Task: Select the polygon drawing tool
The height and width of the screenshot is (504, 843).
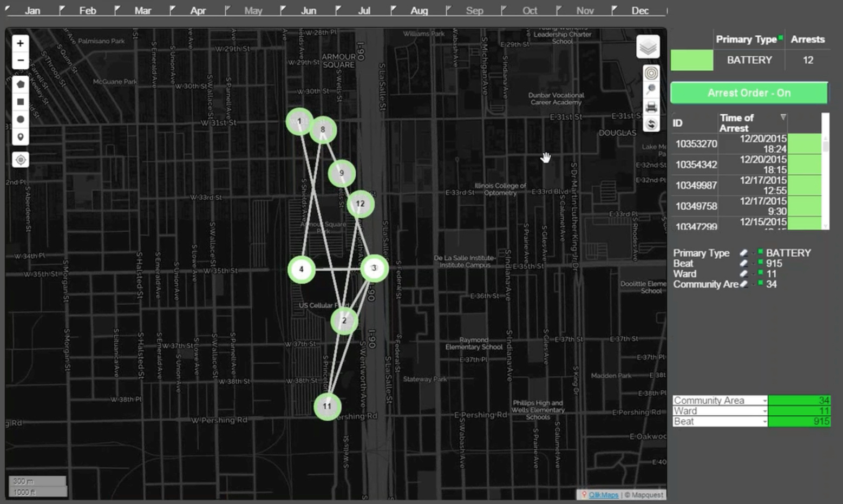Action: coord(20,84)
